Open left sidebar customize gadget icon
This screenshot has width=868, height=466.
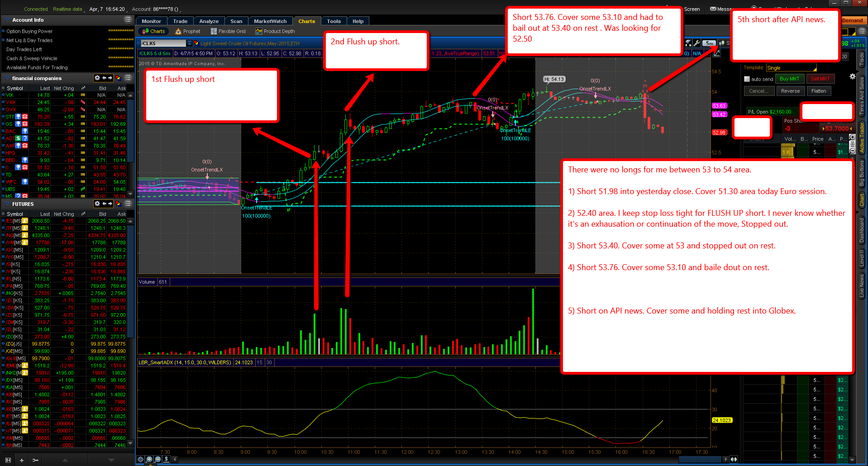35,460
